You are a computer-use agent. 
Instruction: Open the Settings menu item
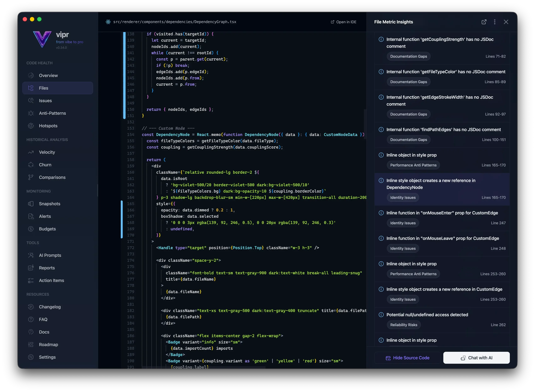pyautogui.click(x=58, y=357)
